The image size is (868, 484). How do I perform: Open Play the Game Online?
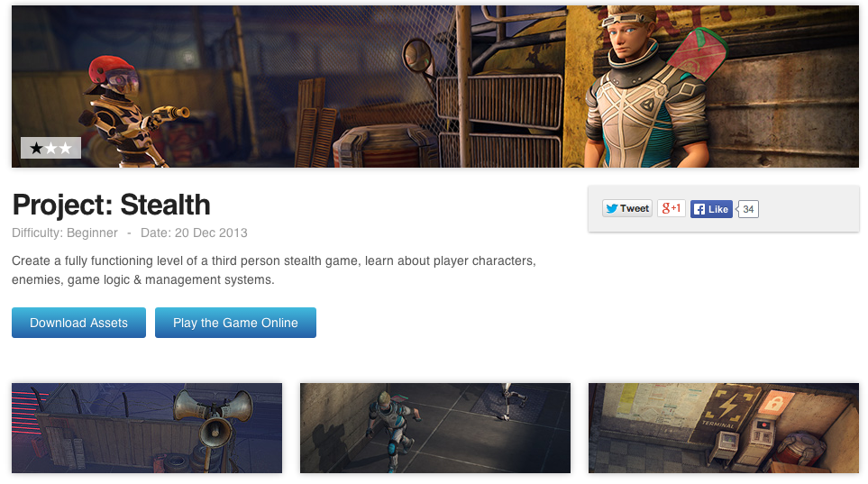pos(235,323)
